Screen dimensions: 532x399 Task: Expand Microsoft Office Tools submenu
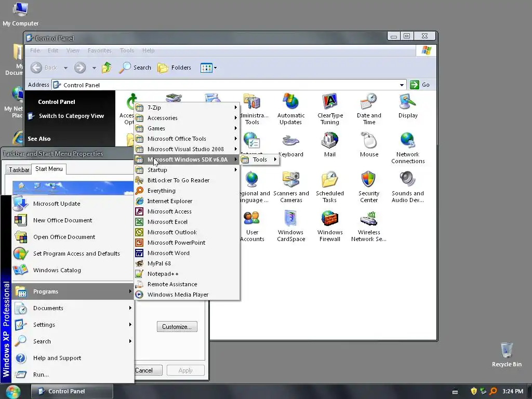click(187, 139)
